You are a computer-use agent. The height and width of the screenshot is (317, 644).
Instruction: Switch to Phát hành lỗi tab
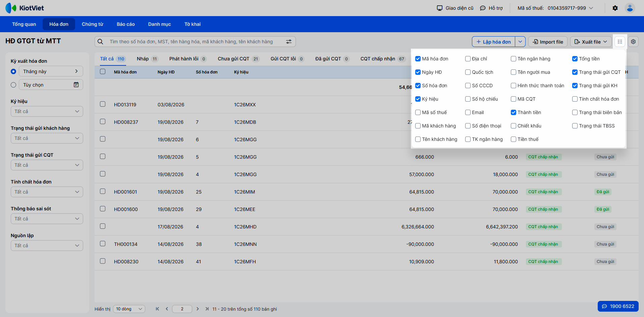pyautogui.click(x=188, y=59)
